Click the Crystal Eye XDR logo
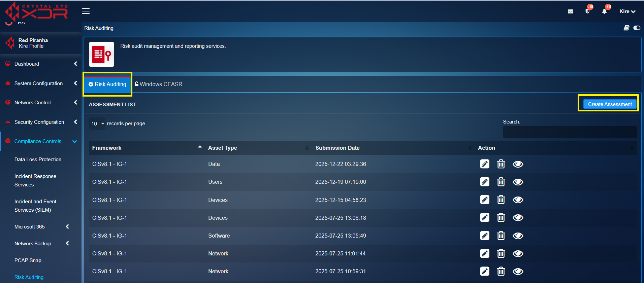644x283 pixels. pyautogui.click(x=36, y=11)
